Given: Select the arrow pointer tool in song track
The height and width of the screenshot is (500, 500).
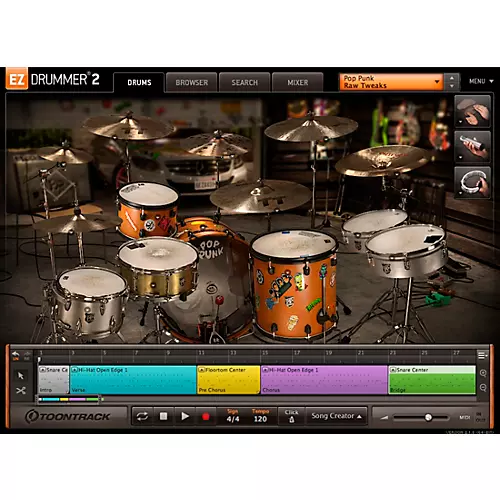Looking at the screenshot, I should [x=21, y=376].
